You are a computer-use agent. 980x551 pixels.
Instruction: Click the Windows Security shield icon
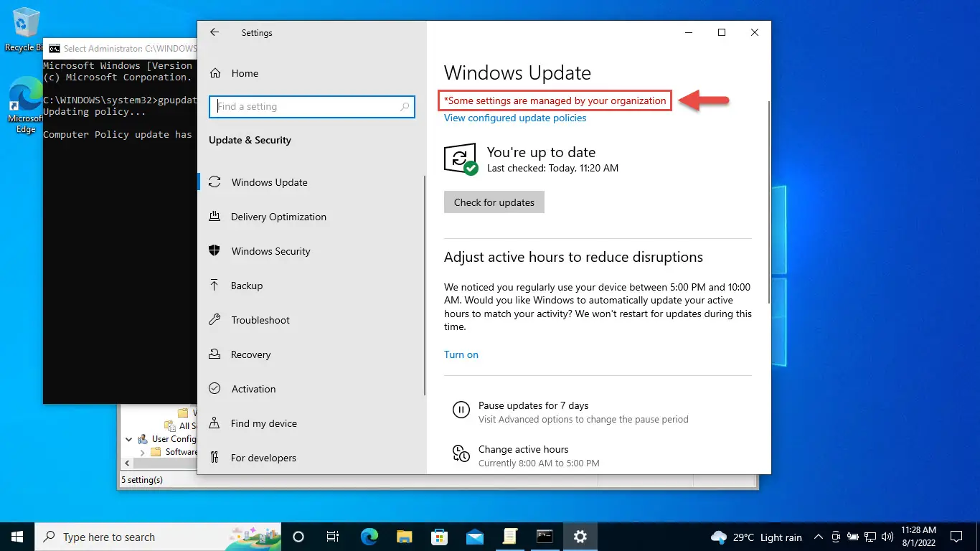tap(214, 251)
